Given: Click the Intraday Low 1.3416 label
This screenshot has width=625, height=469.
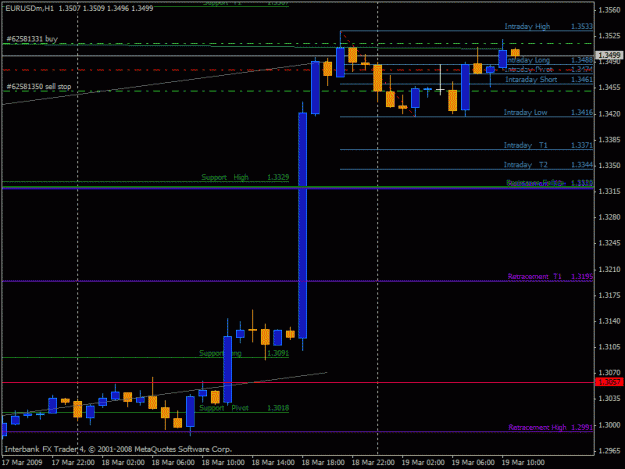Looking at the screenshot, I should [x=548, y=112].
